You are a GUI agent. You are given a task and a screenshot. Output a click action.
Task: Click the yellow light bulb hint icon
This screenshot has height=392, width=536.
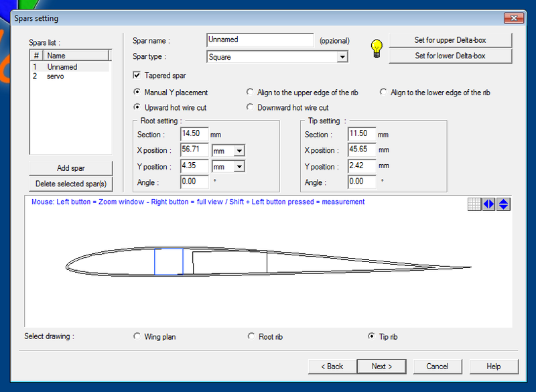pyautogui.click(x=377, y=48)
